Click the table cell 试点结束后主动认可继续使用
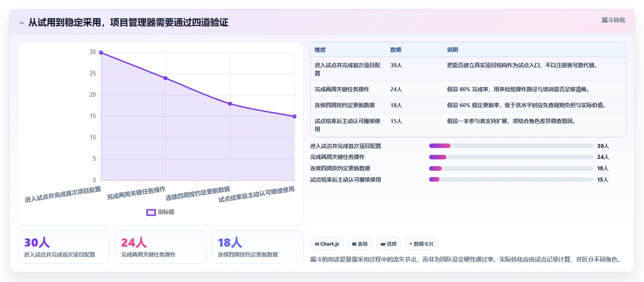 348,125
